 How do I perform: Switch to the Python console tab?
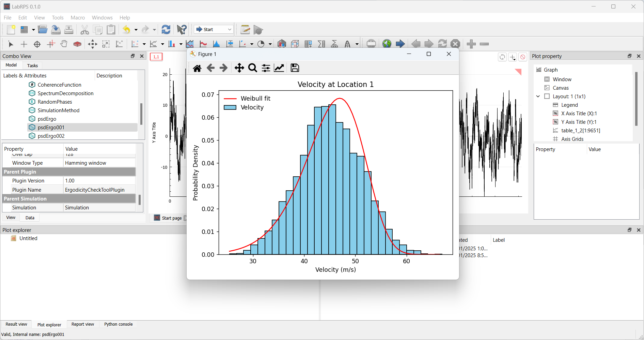118,324
